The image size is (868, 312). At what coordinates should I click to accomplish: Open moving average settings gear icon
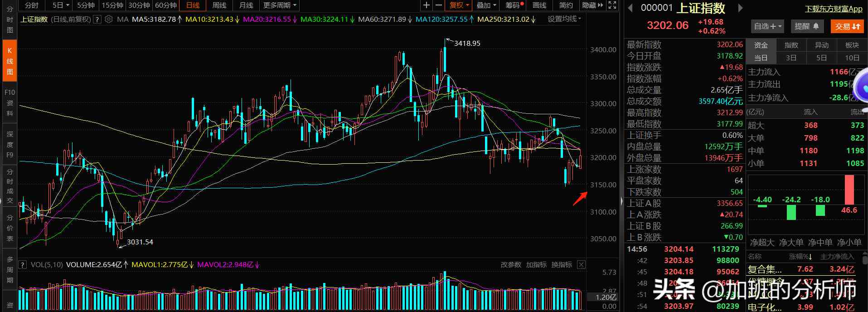pos(108,19)
